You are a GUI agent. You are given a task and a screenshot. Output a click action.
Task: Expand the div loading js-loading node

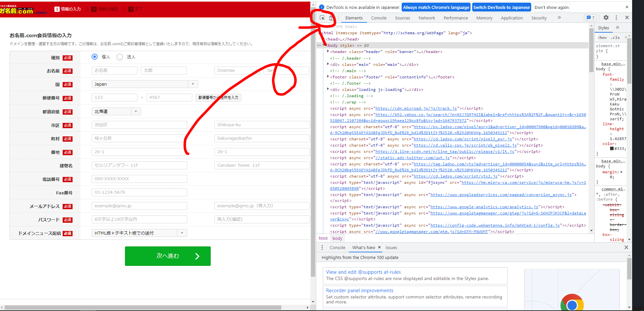click(x=328, y=89)
